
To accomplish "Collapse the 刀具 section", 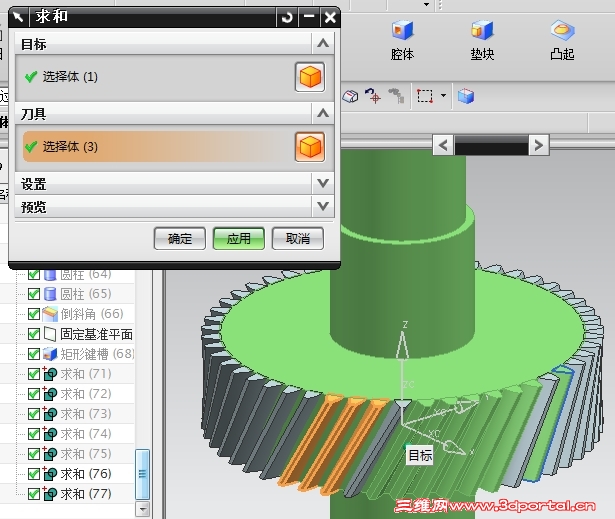I will [323, 113].
